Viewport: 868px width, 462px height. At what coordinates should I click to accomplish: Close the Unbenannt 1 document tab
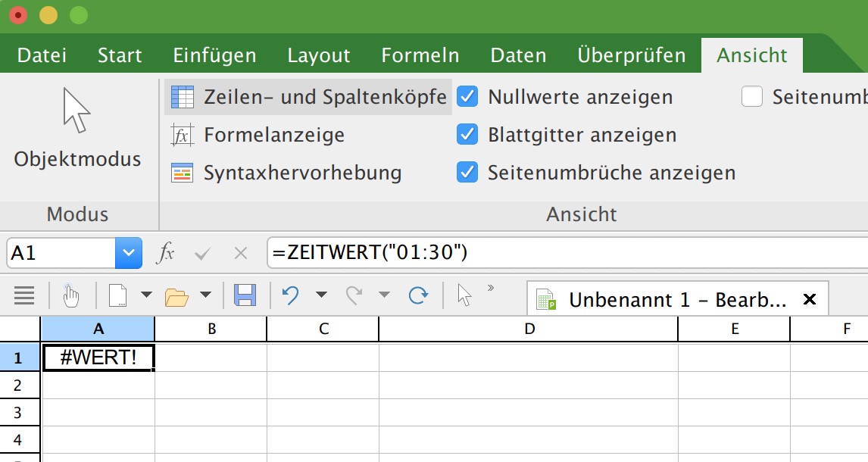(810, 300)
